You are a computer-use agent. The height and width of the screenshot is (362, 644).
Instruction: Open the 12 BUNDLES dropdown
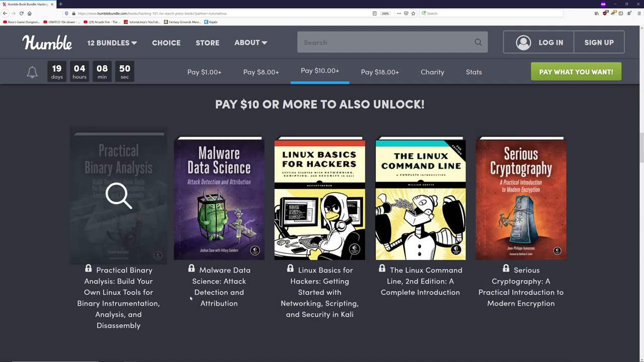coord(112,43)
